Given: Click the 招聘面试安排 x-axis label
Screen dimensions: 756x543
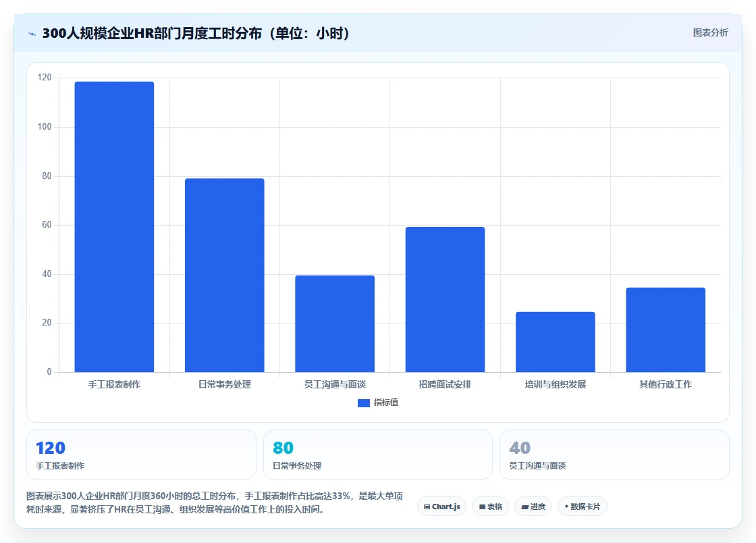Looking at the screenshot, I should click(445, 384).
